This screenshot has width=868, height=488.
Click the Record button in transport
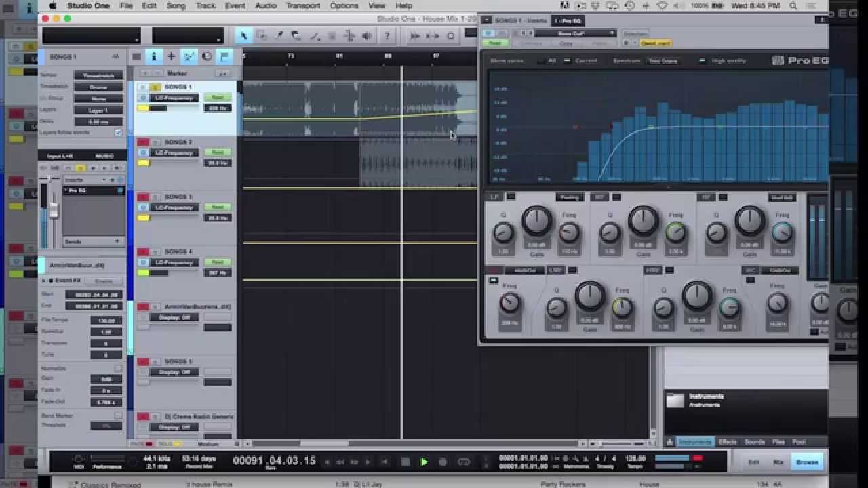(443, 462)
